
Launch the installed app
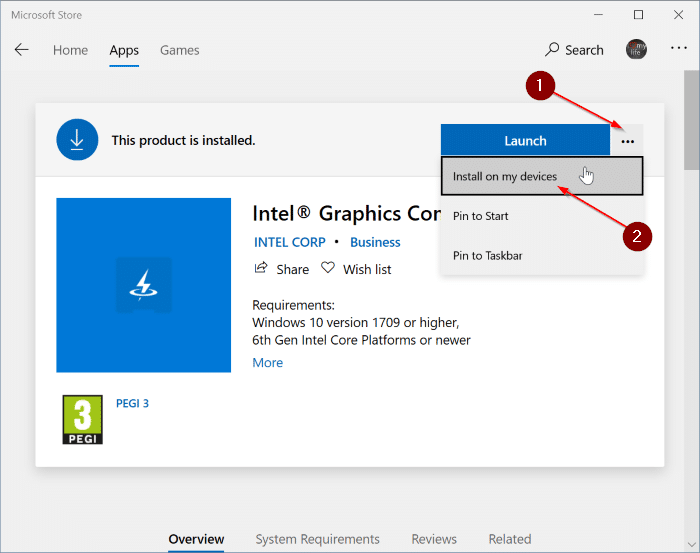tap(525, 141)
